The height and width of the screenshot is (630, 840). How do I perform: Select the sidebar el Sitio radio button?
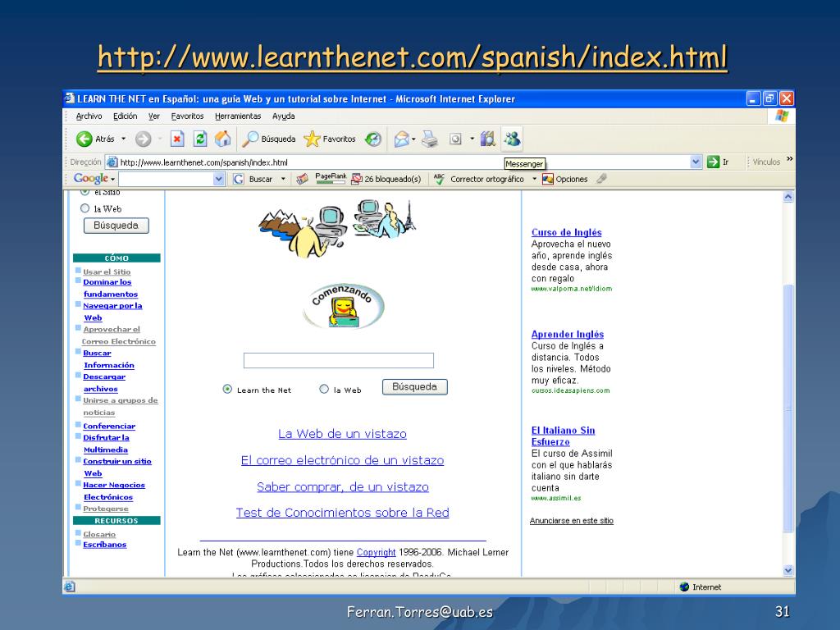pyautogui.click(x=84, y=192)
